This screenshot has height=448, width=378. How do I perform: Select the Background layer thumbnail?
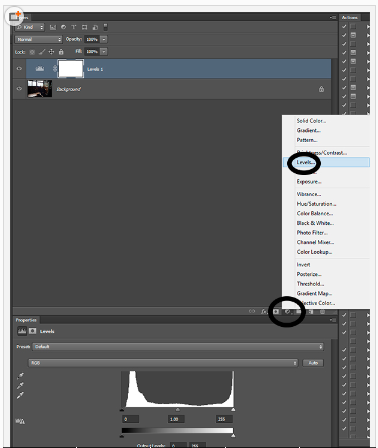(x=40, y=89)
